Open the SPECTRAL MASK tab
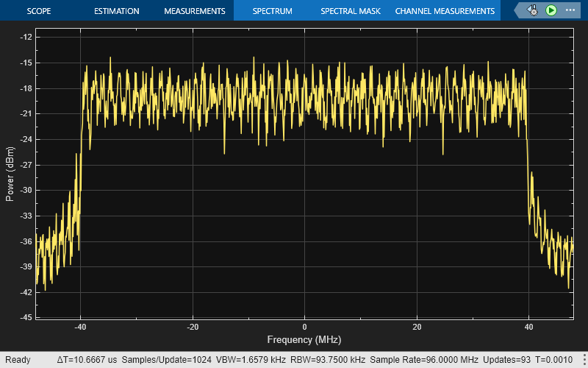 coord(351,11)
